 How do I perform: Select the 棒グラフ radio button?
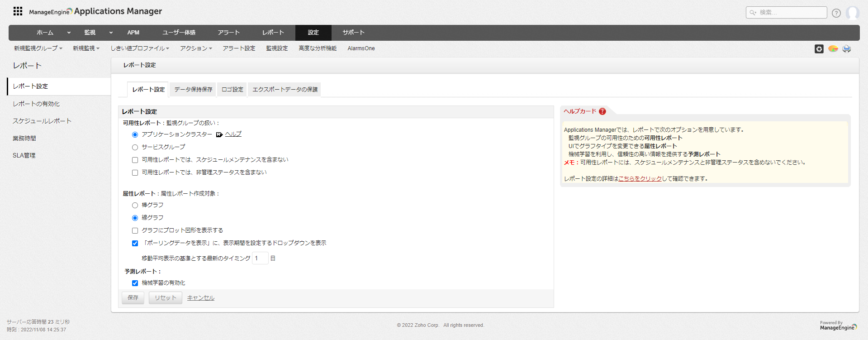135,205
